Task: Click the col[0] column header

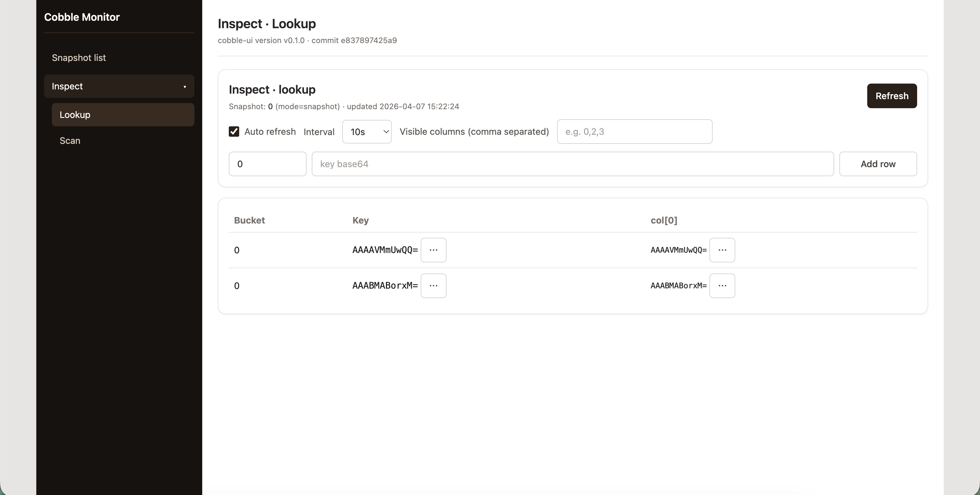Action: tap(663, 221)
